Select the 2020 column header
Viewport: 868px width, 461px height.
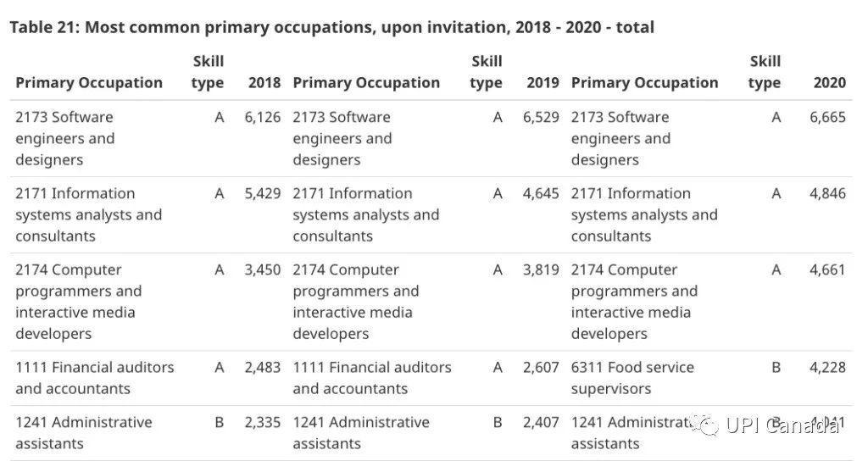[829, 82]
